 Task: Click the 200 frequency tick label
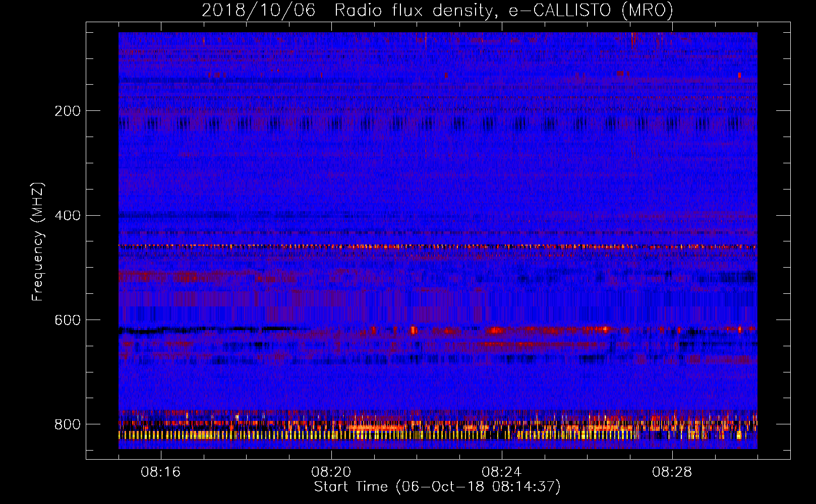coord(68,111)
